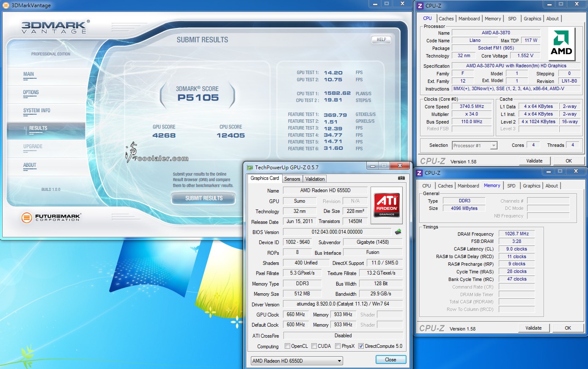Open Options in the 3DMark sidebar
Viewport: 588px width, 369px height.
click(31, 92)
